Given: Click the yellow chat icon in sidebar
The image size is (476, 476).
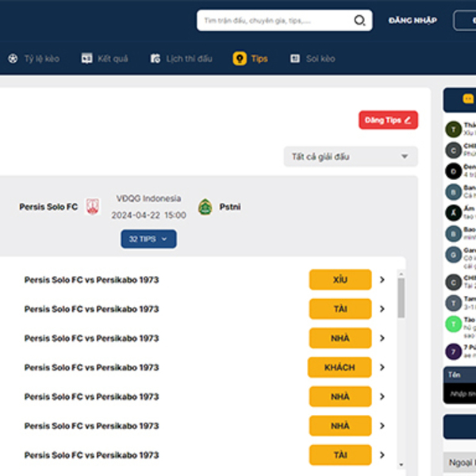Looking at the screenshot, I should pyautogui.click(x=468, y=99).
